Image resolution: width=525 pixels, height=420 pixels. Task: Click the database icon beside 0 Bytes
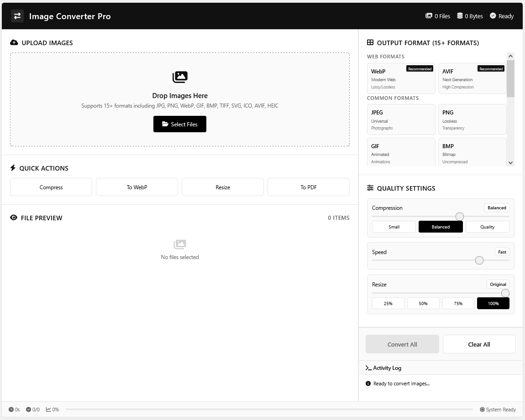tap(460, 16)
